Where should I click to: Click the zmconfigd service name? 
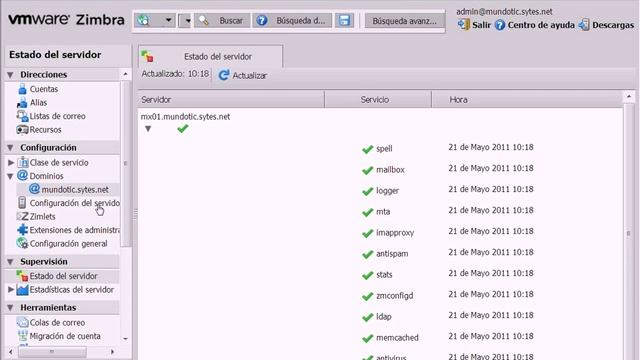[395, 296]
